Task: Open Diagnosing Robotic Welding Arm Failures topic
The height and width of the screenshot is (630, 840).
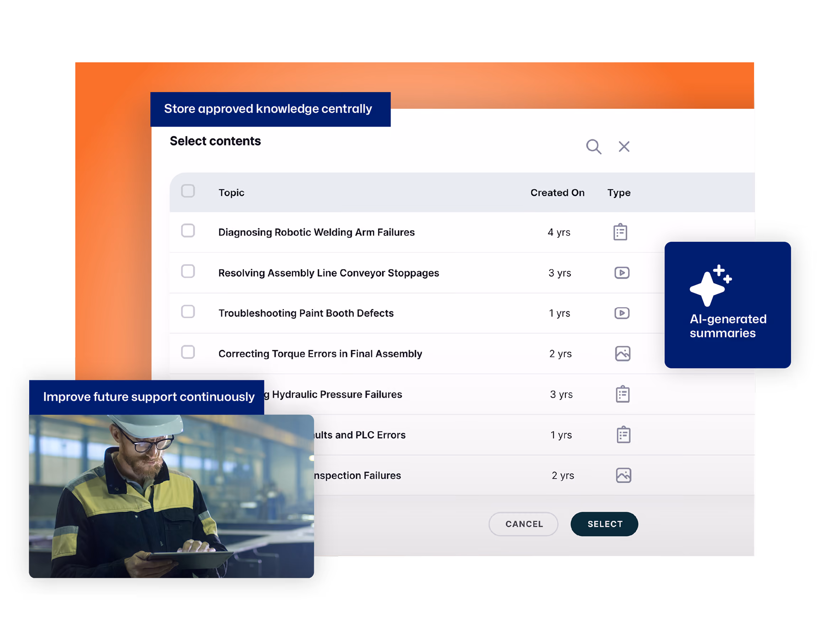Action: point(316,232)
